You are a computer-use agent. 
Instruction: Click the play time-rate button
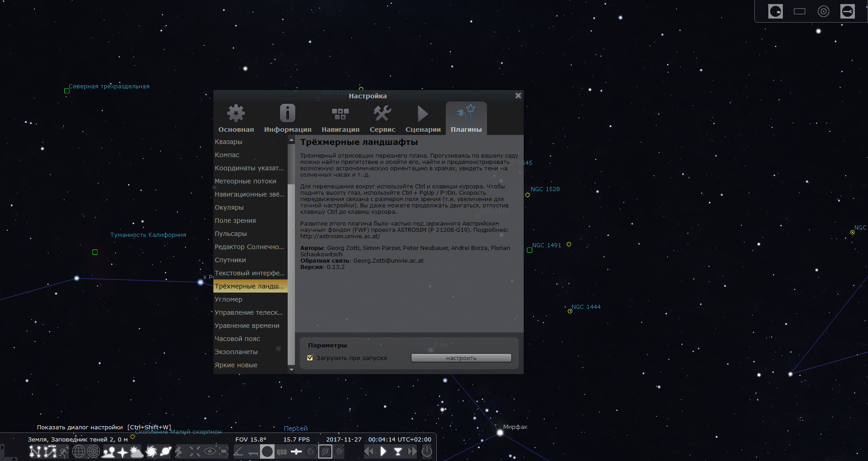click(x=383, y=451)
